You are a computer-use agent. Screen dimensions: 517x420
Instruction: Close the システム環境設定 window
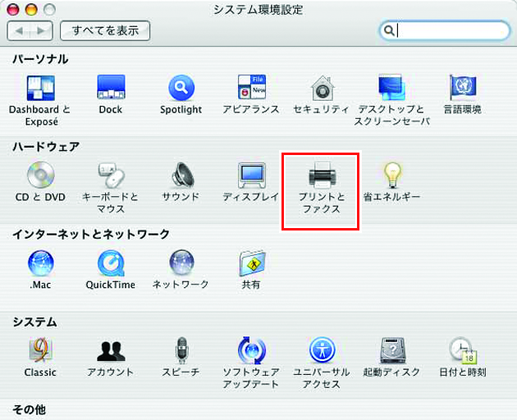coord(13,9)
